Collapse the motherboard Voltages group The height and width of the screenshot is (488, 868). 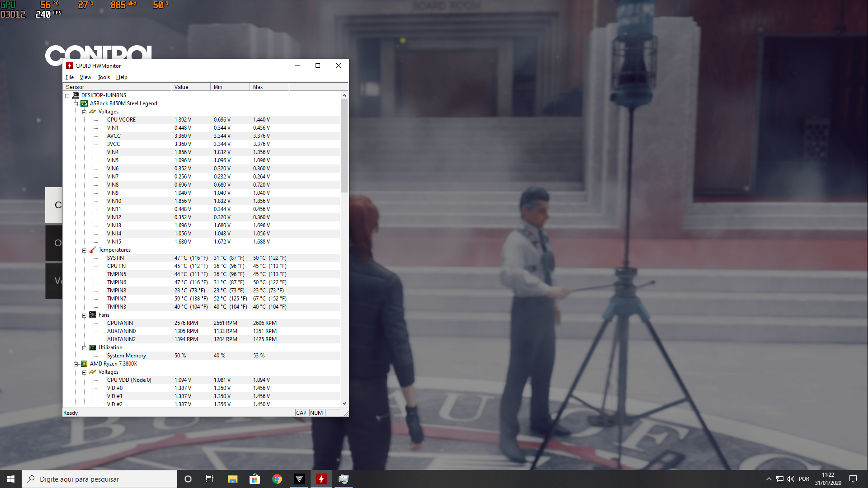click(x=85, y=112)
